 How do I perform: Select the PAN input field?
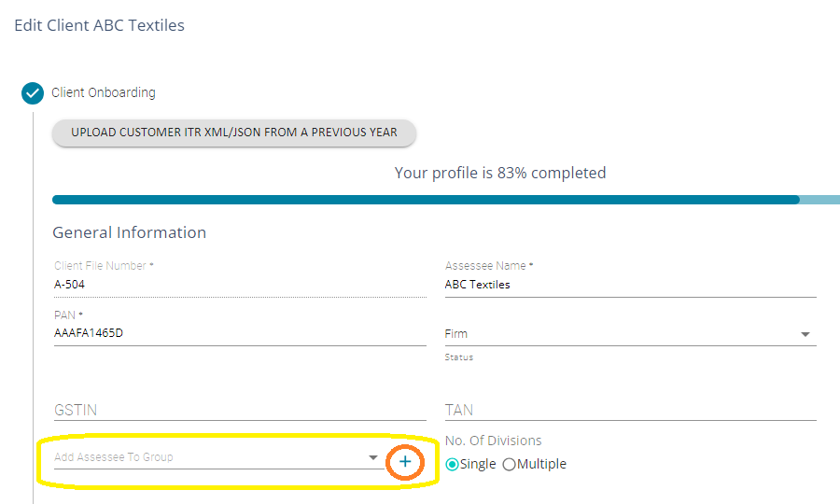[239, 333]
